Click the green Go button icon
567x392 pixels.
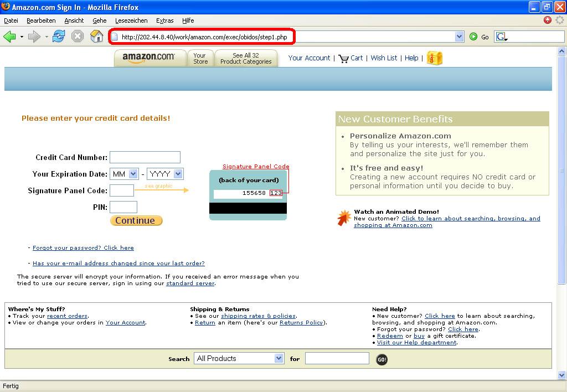473,37
